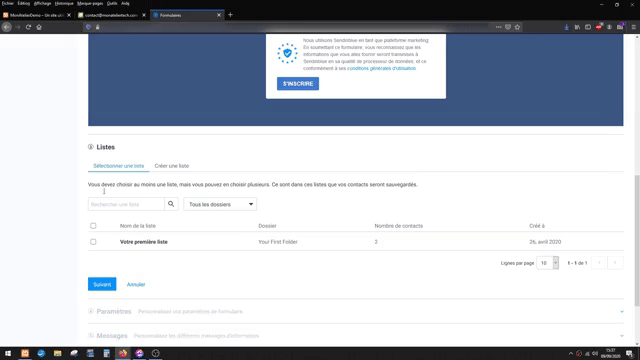This screenshot has height=360, width=640.
Task: Click the Windows Start button
Action: 8,353
